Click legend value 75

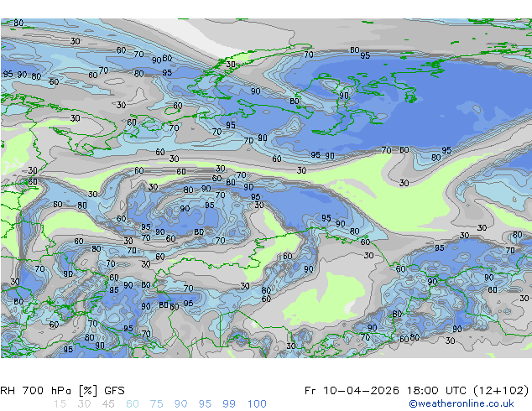point(156,404)
